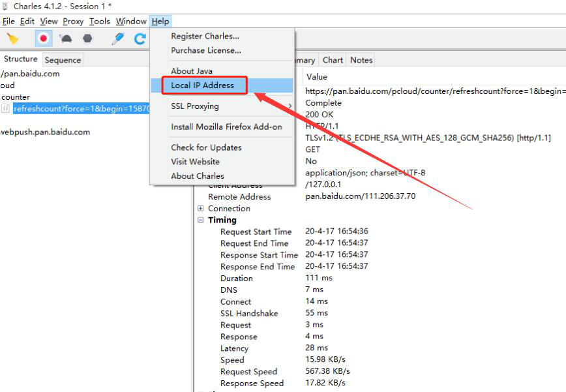
Task: Select the webpush.pan.baidu.com host entry
Action: (x=44, y=132)
